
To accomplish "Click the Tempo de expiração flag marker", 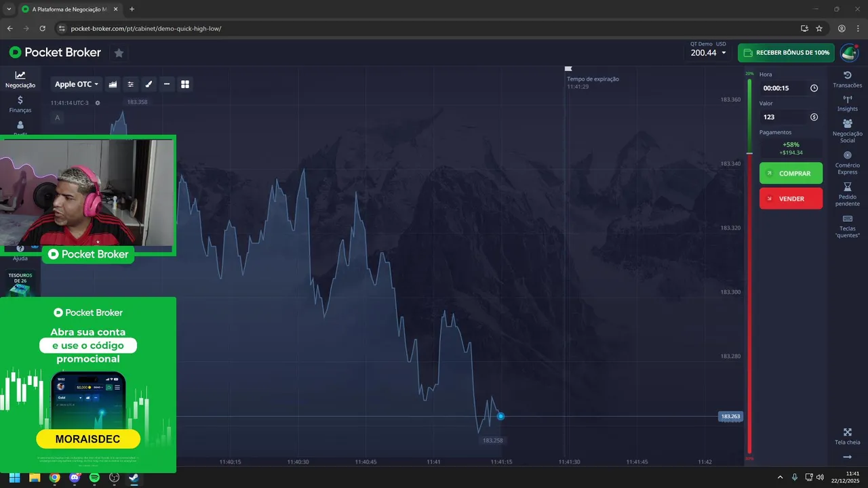I will pyautogui.click(x=568, y=68).
